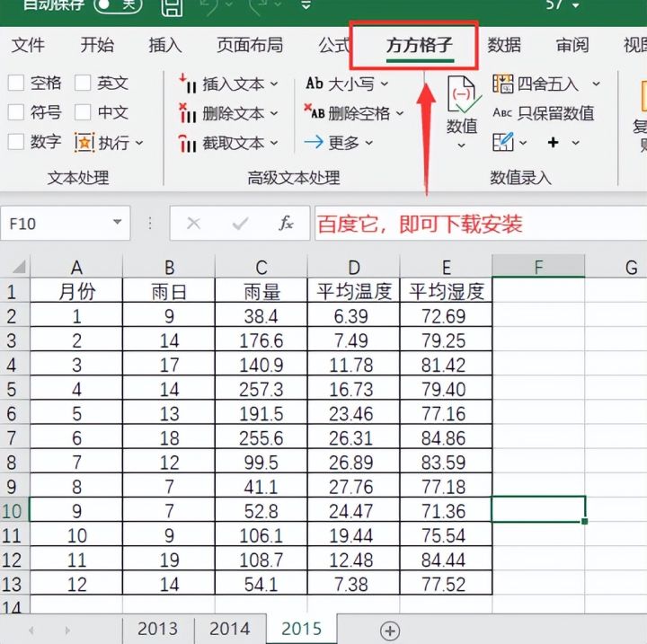The height and width of the screenshot is (644, 647).
Task: Expand the 四舍五入 dropdown arrow
Action: click(597, 84)
